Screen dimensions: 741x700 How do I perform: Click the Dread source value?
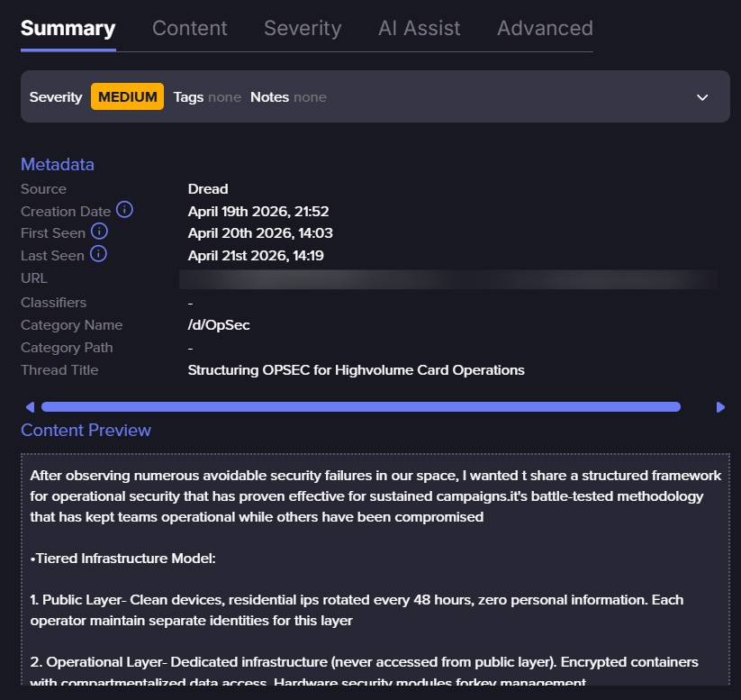(x=207, y=188)
